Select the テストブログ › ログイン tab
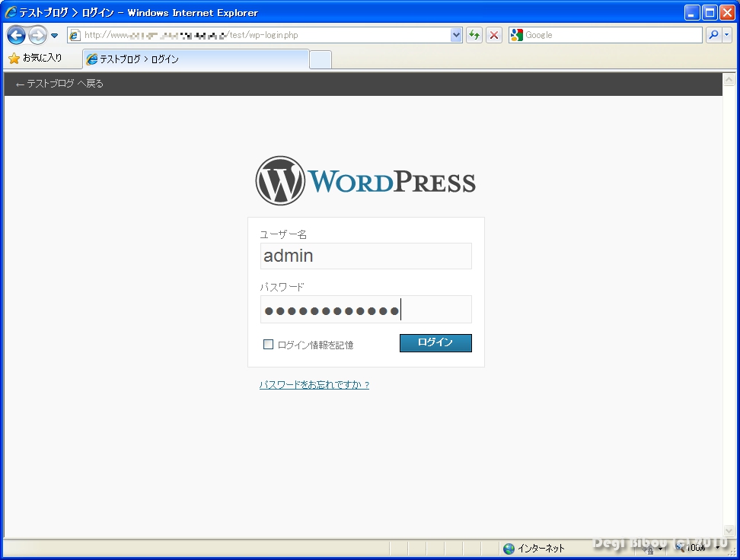Image resolution: width=740 pixels, height=560 pixels. pos(195,59)
